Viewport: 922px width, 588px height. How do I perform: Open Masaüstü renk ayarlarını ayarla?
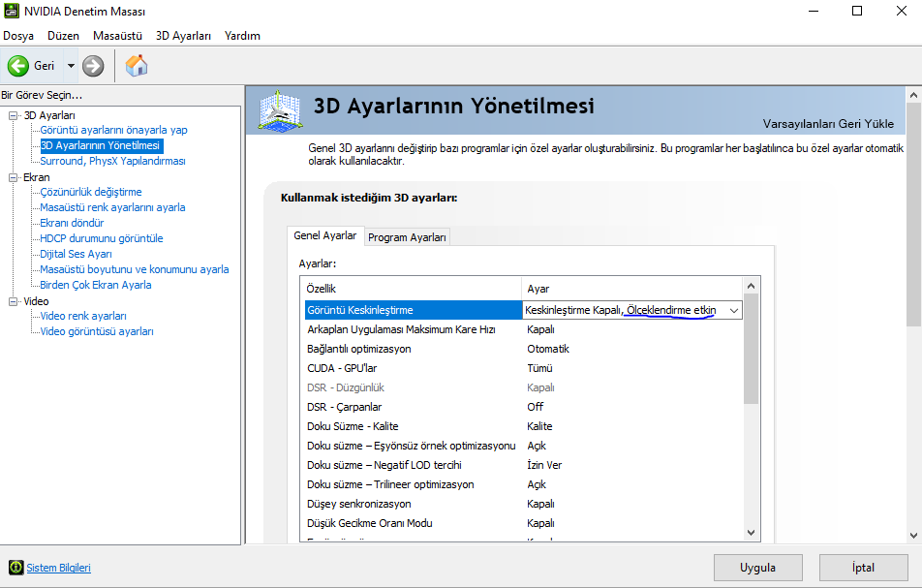(x=112, y=207)
